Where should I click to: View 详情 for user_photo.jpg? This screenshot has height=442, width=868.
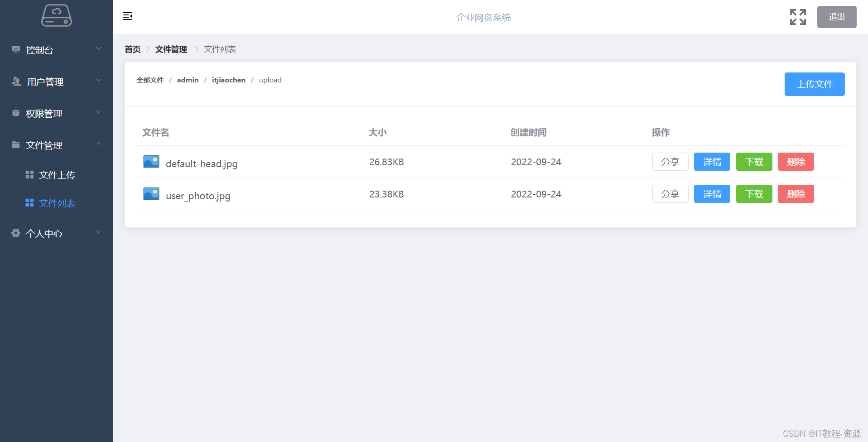click(x=712, y=194)
